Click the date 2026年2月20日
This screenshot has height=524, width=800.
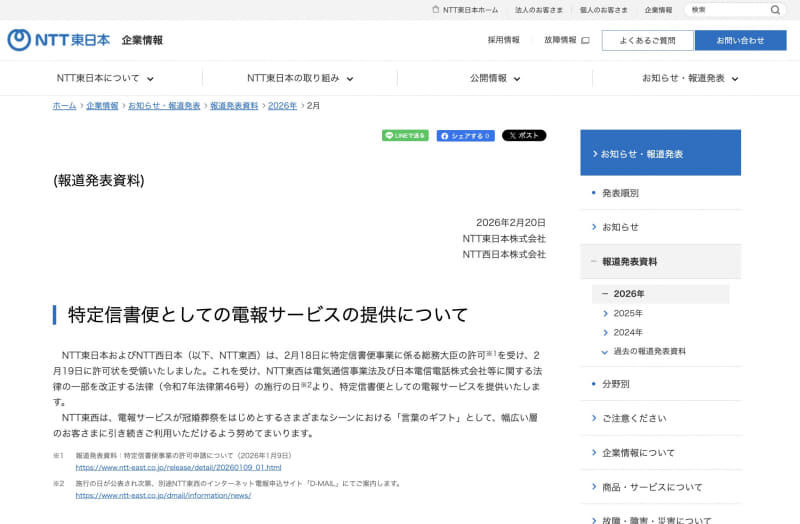coord(511,222)
